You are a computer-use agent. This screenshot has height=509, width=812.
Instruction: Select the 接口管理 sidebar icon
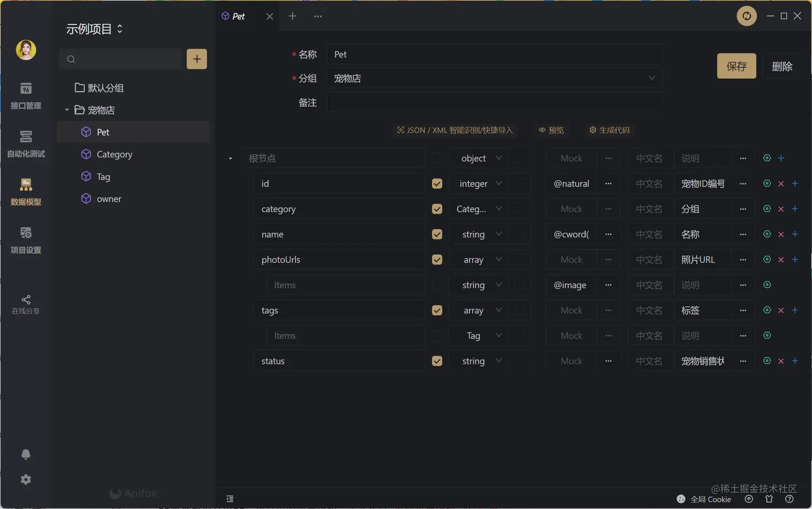pos(25,96)
